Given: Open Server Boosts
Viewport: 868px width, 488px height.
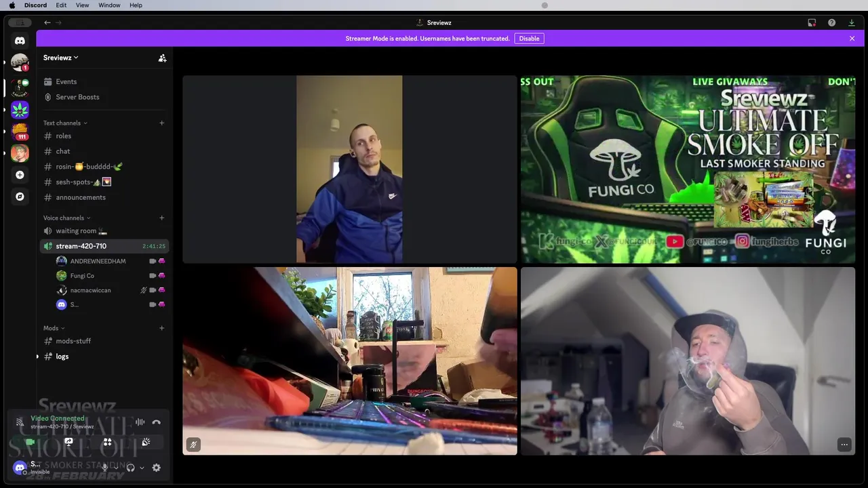Looking at the screenshot, I should click(x=104, y=97).
